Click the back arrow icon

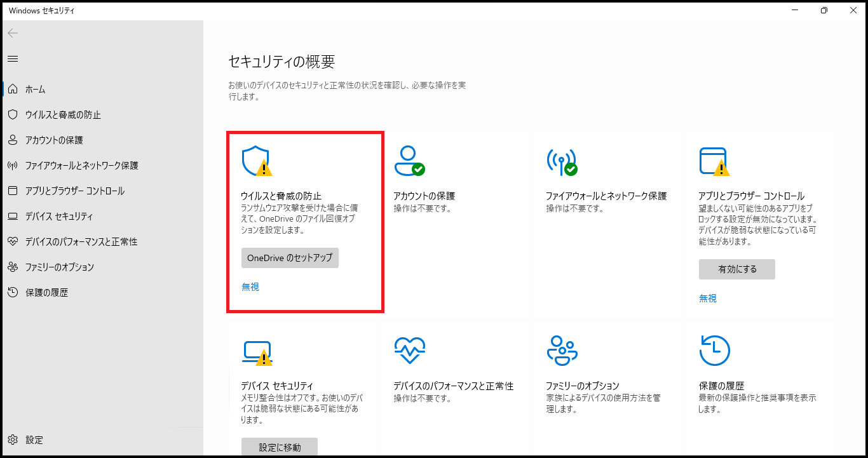tap(13, 33)
